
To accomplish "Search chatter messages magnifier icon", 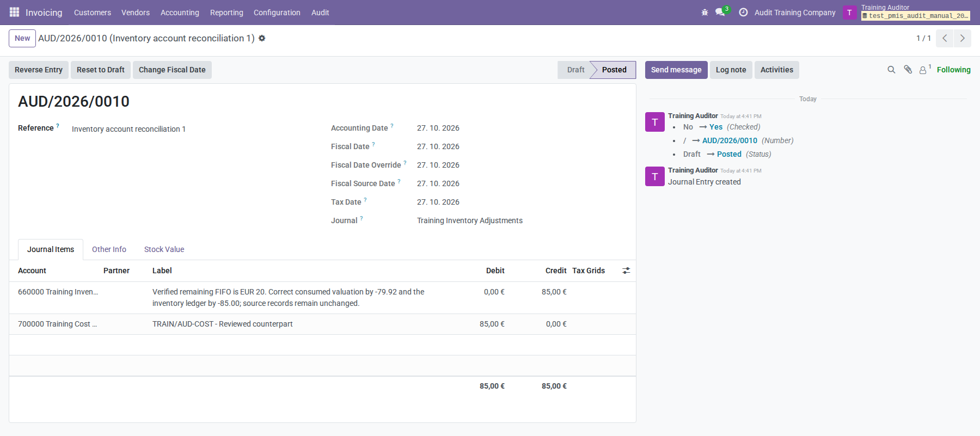I will tap(891, 70).
